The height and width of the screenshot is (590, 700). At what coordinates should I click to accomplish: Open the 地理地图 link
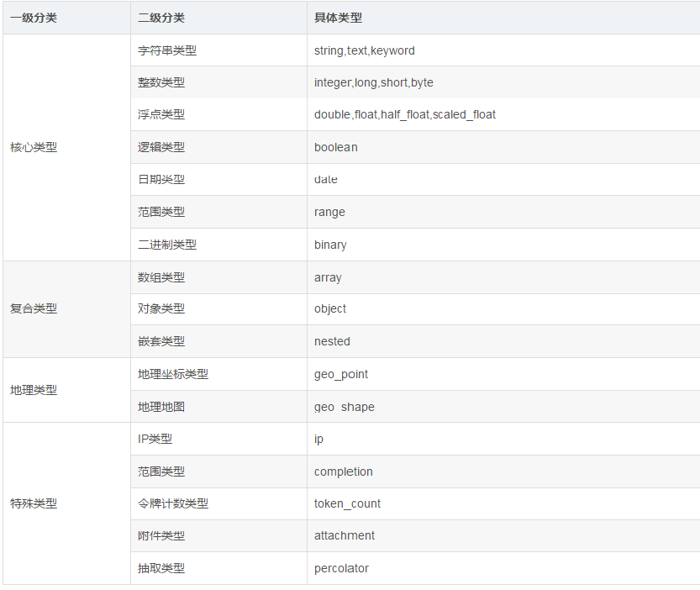click(x=154, y=406)
